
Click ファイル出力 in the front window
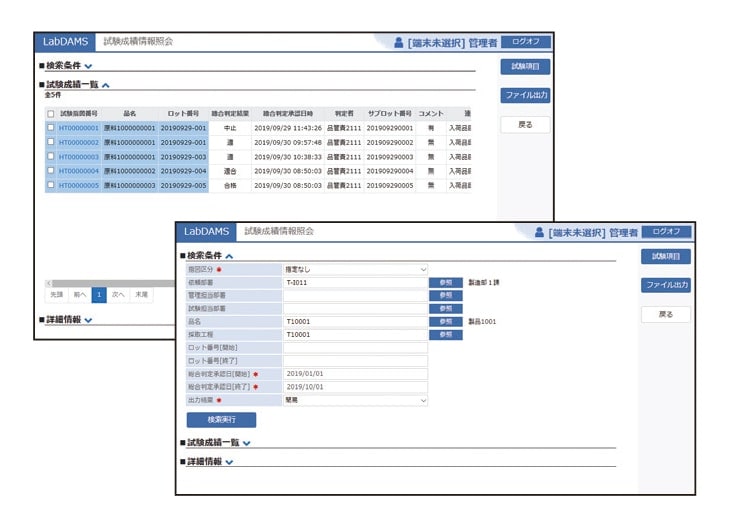pos(665,285)
